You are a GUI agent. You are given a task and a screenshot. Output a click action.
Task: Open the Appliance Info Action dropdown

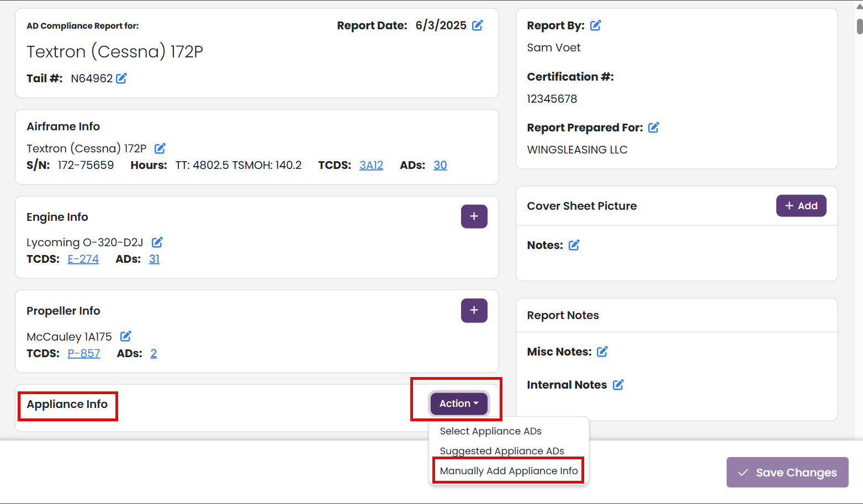[459, 404]
